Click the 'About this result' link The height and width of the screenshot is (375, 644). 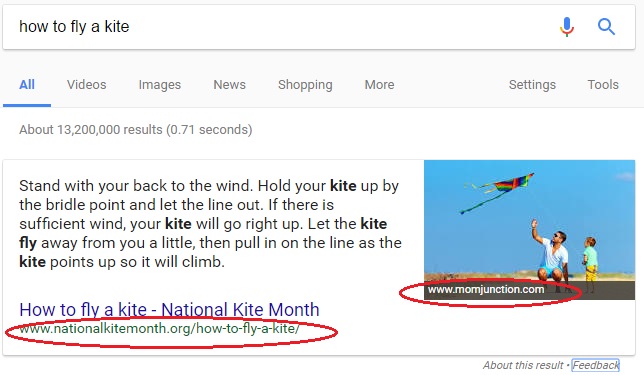click(x=523, y=365)
